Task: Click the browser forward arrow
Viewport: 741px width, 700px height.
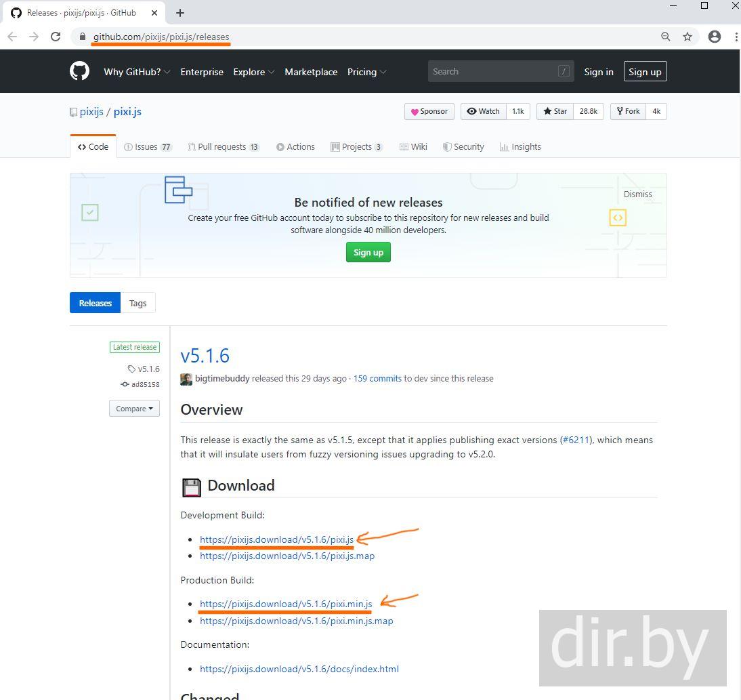Action: click(x=34, y=37)
